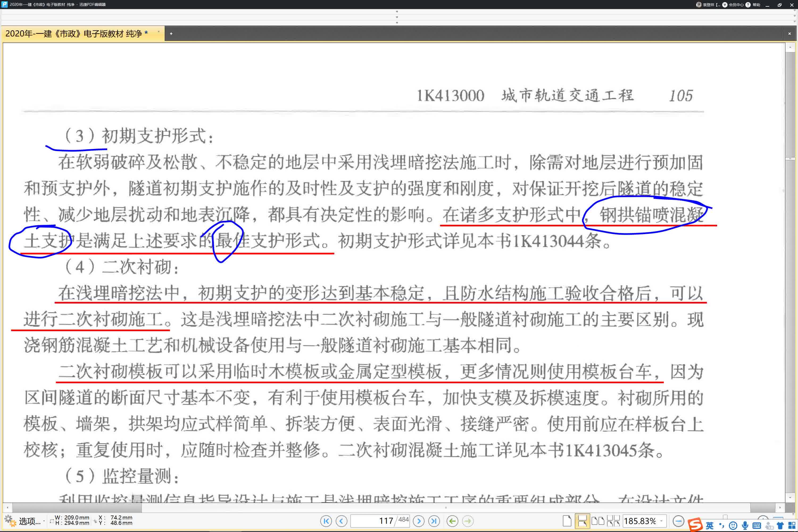Viewport: 798px width, 532px height.
Task: Select two-page continuous layout icon
Action: coord(613,521)
